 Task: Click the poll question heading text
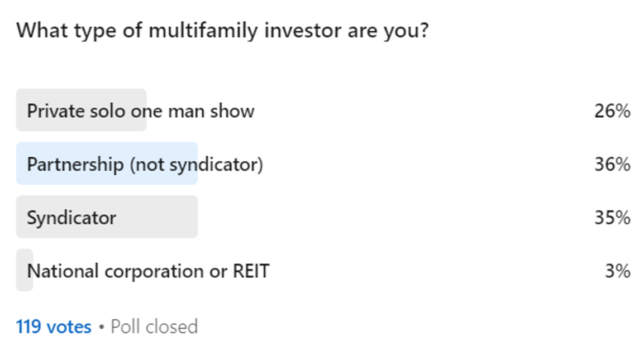pyautogui.click(x=222, y=30)
